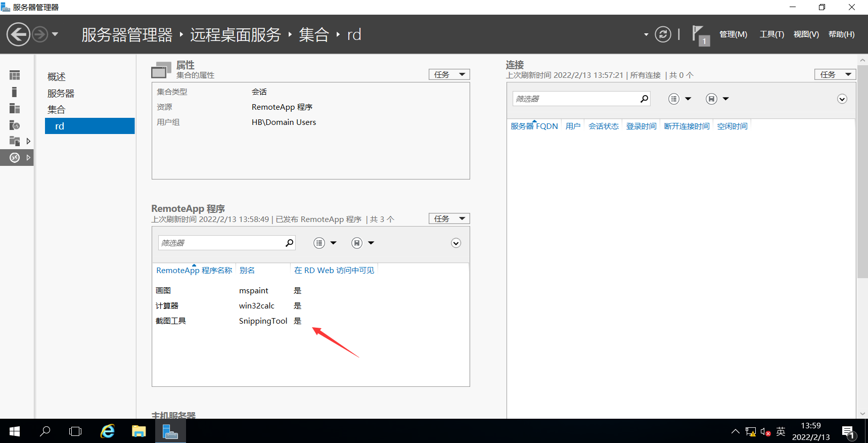Click Server Manager taskbar icon
Screen dimensions: 868x443
[x=170, y=431]
